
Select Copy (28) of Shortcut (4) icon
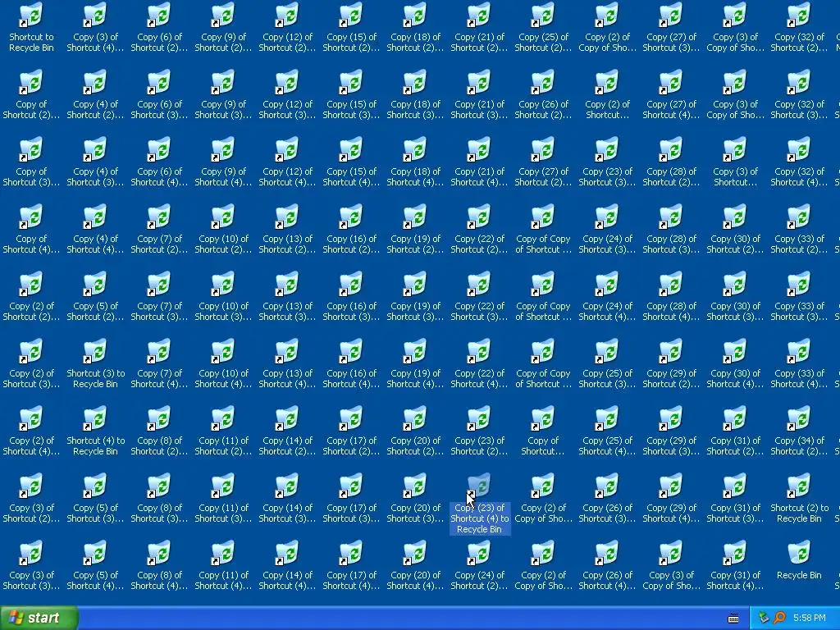point(671,296)
